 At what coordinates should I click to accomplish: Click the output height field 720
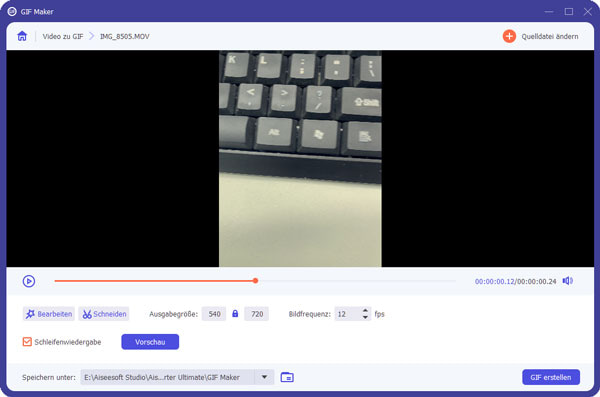coord(257,314)
